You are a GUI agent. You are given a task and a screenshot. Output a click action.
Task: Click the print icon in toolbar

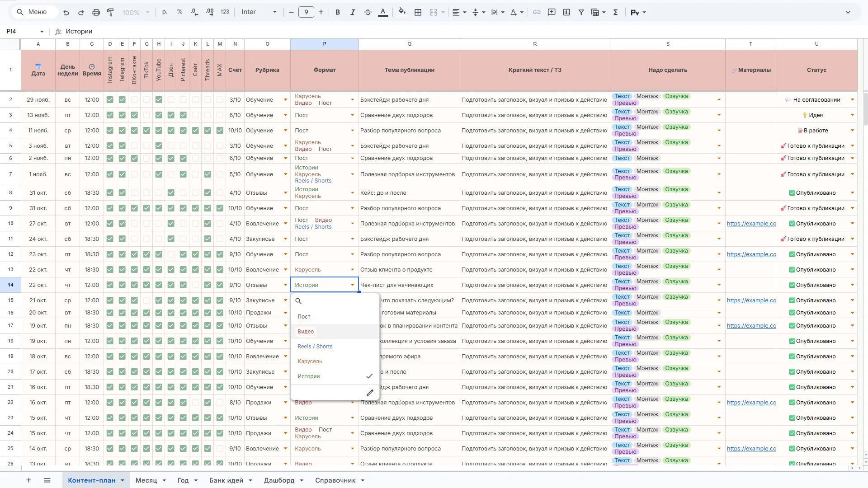[96, 12]
